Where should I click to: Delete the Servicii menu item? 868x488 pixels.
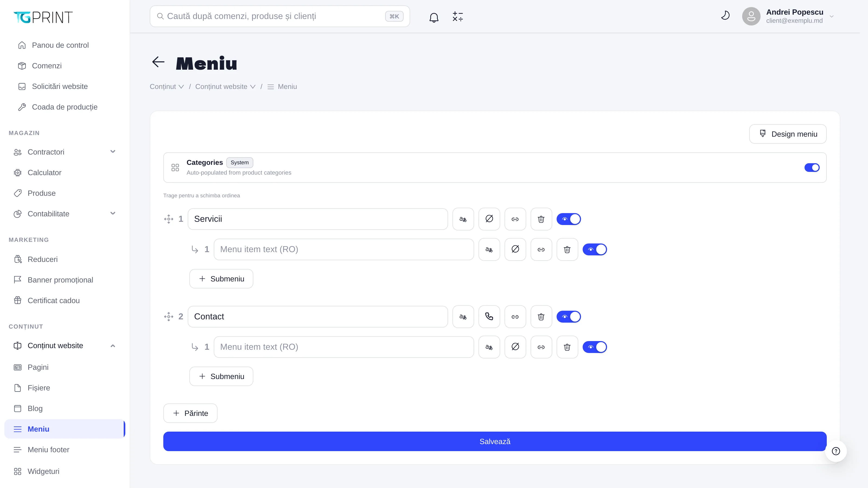(x=541, y=219)
